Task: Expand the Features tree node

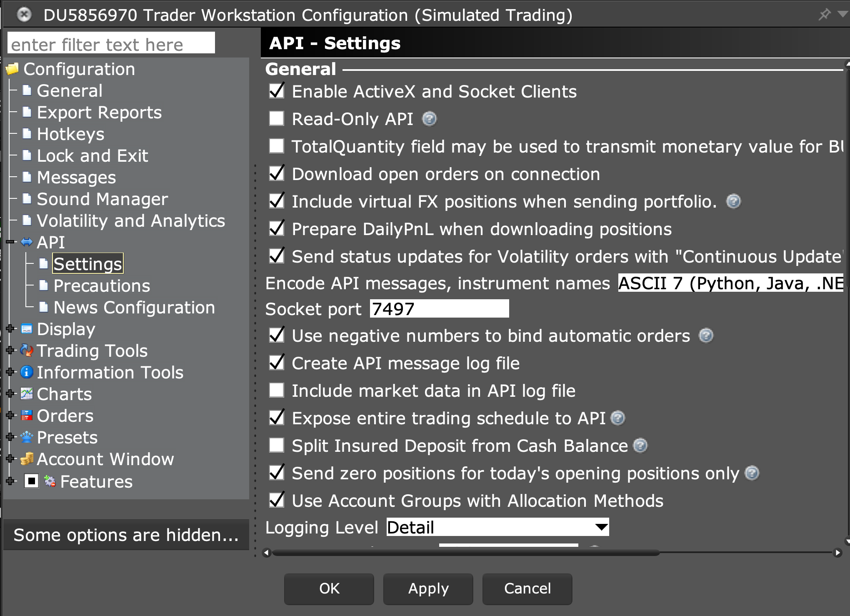Action: pos(10,481)
